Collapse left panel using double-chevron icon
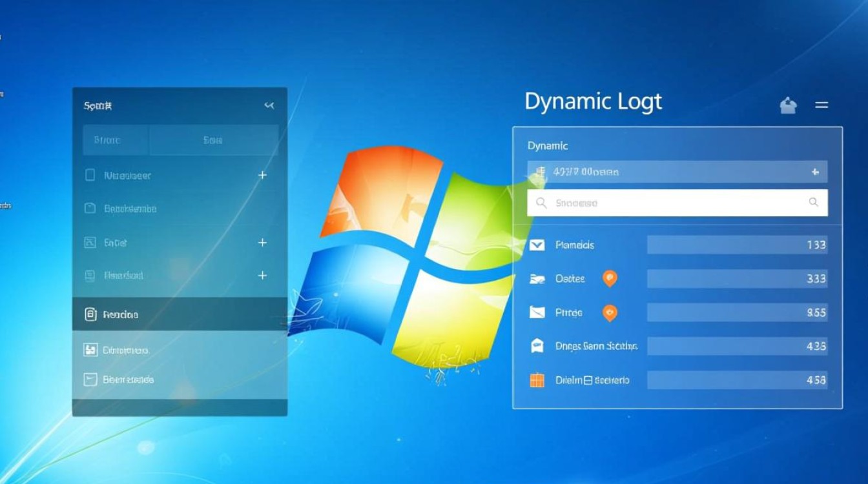 269,105
